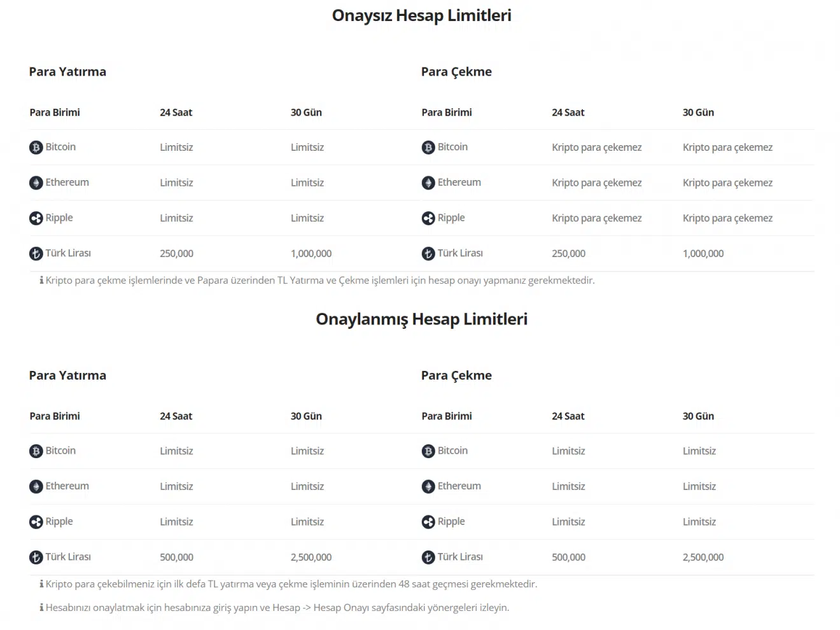The image size is (840, 630).
Task: Select the Onaylanmış Hesap Limitleri heading
Action: [421, 319]
